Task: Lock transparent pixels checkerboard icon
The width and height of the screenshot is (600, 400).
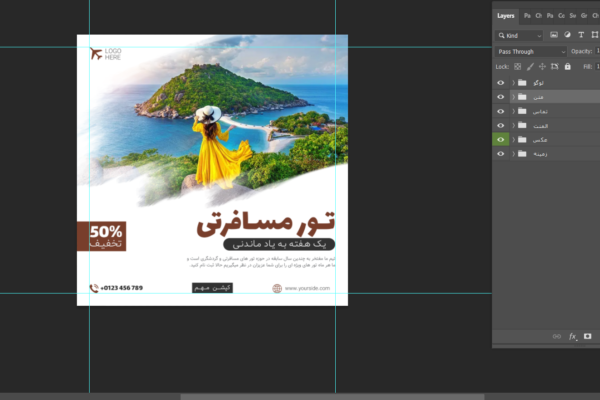Action: pyautogui.click(x=517, y=67)
